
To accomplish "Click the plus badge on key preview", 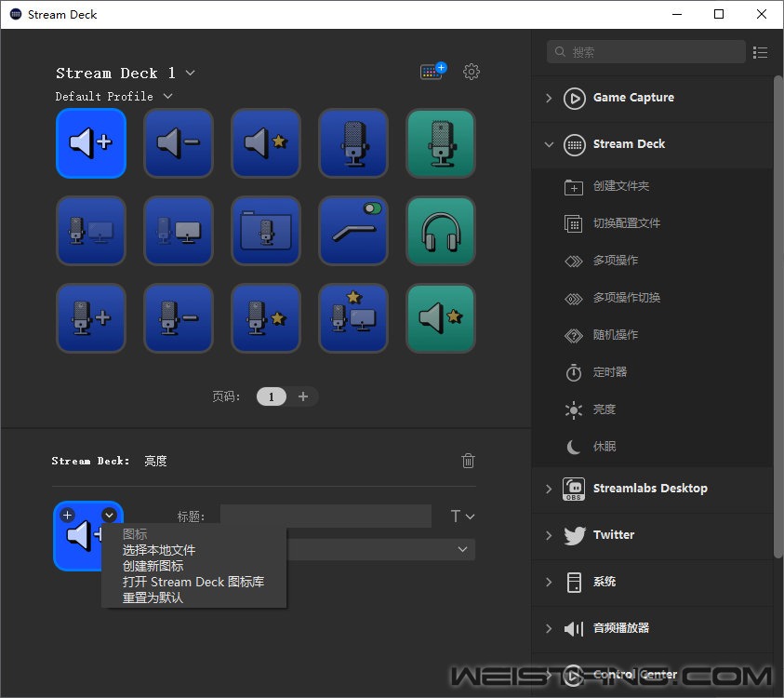I will [68, 515].
